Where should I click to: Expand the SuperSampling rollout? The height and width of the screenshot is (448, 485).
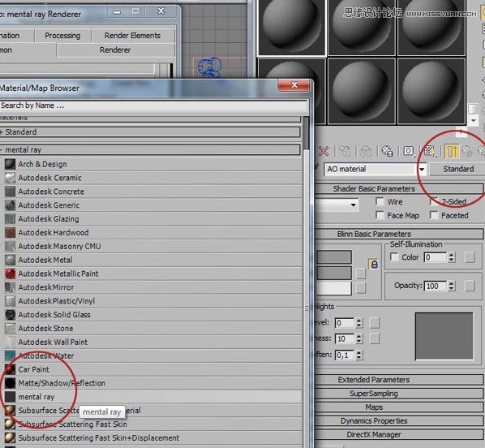tap(398, 394)
